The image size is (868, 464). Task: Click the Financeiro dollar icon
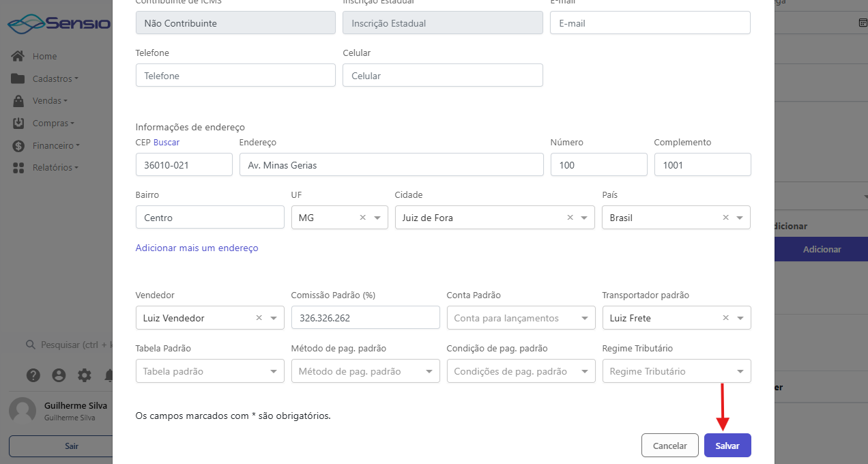18,146
